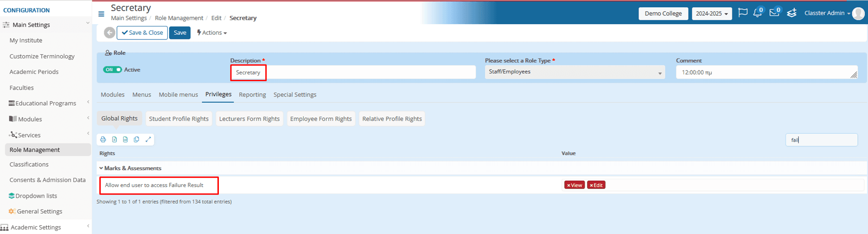
Task: Click the General Settings gear icon
Action: (12, 211)
